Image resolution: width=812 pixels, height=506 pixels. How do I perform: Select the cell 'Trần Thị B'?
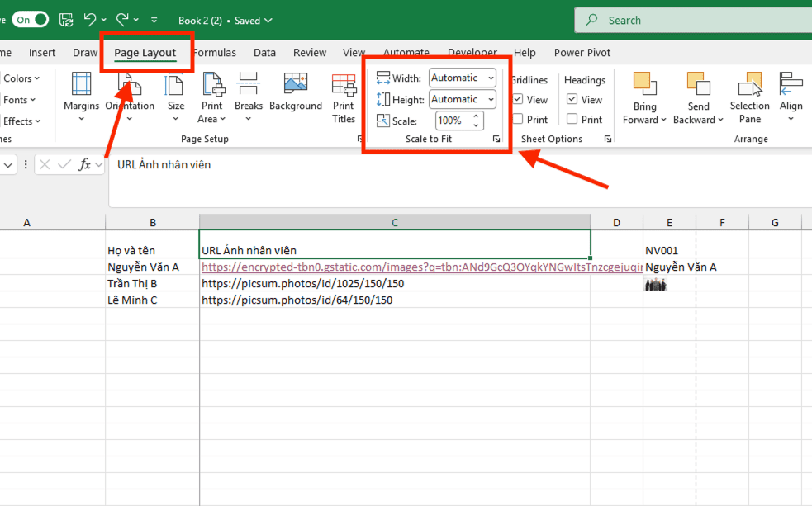[152, 283]
